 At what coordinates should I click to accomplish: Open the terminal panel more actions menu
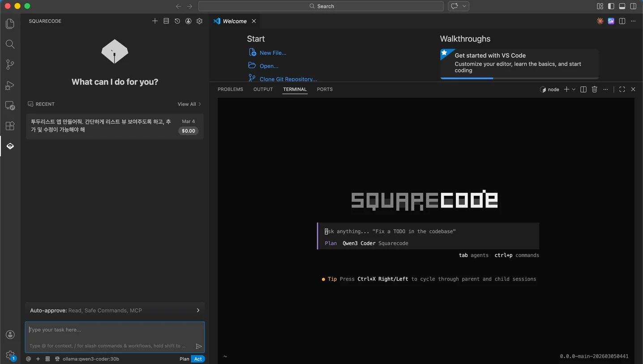606,89
